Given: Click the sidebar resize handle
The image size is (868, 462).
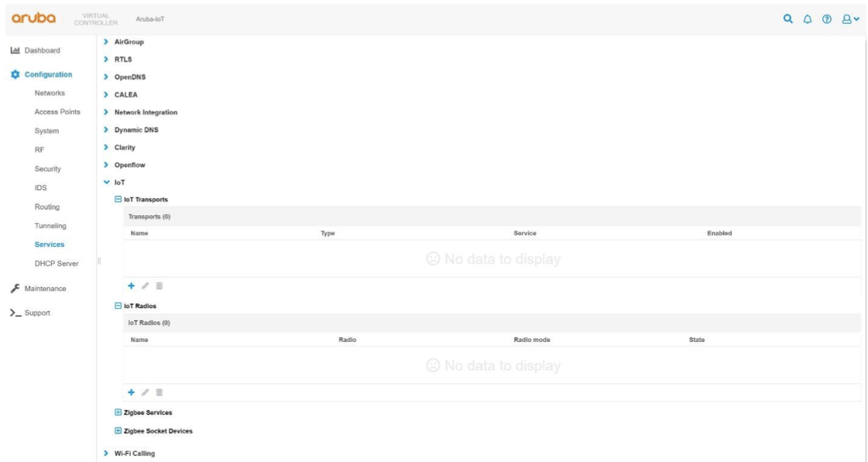Looking at the screenshot, I should (98, 261).
